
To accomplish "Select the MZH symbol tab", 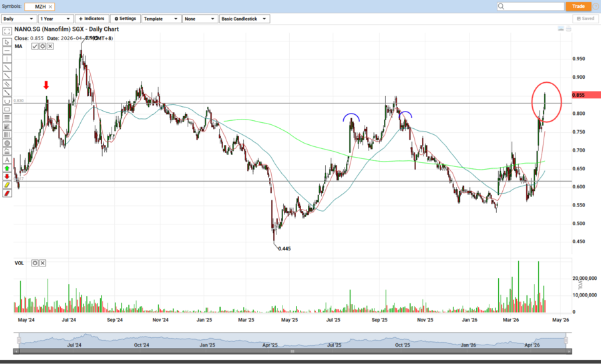I will pyautogui.click(x=40, y=6).
